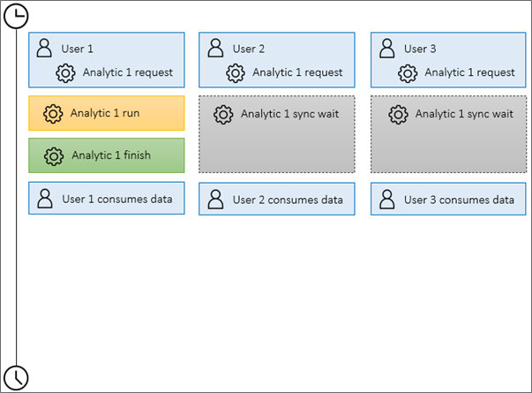Click the "User 3 consumes data" text
This screenshot has height=393, width=532.
[x=459, y=200]
